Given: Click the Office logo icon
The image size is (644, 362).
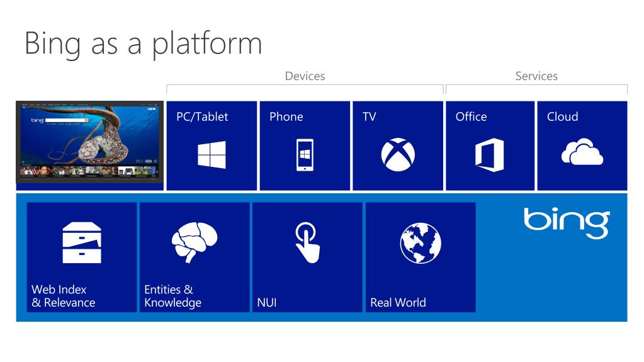Looking at the screenshot, I should 490,155.
